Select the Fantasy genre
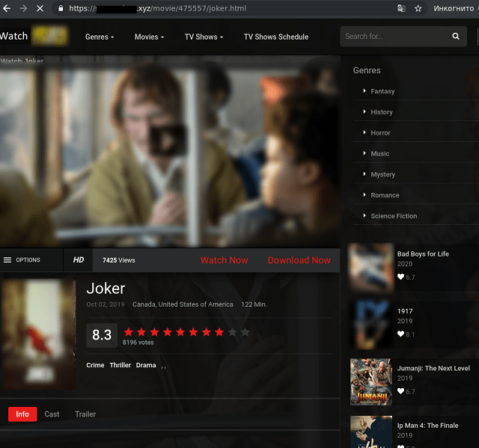 point(382,91)
